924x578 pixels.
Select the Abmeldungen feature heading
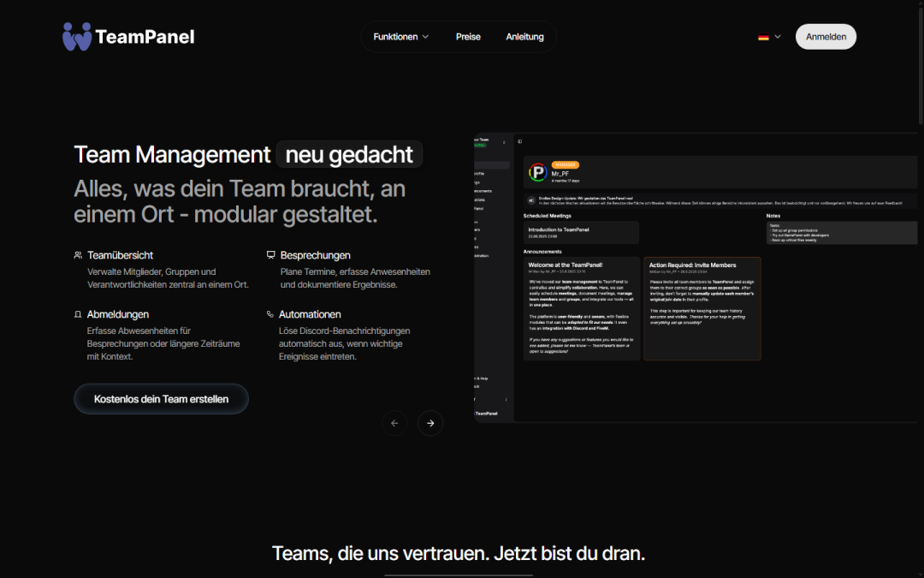(x=118, y=314)
